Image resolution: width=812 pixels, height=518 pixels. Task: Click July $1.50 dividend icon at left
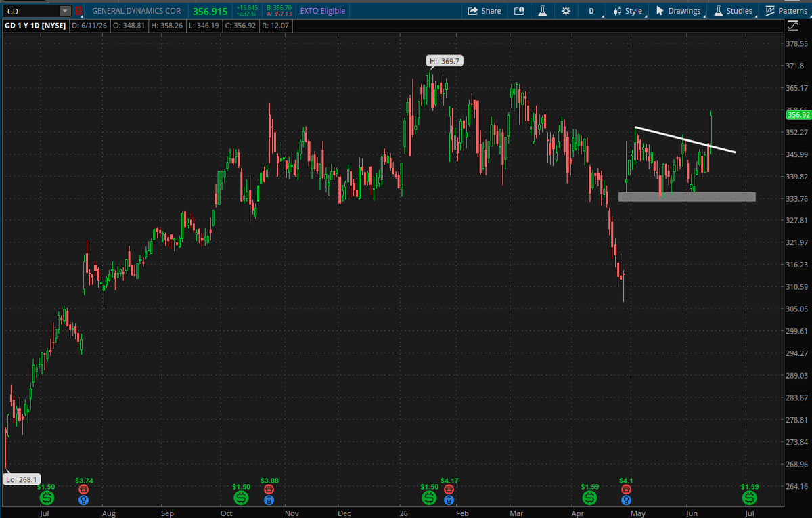click(47, 498)
